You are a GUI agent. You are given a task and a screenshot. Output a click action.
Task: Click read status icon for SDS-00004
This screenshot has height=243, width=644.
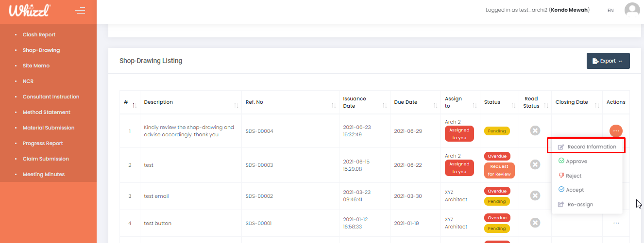535,130
